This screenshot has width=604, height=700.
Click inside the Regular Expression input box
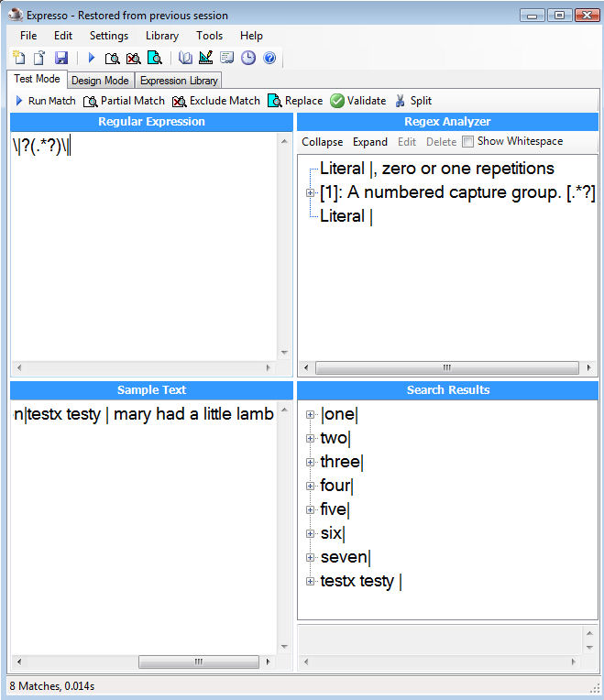click(144, 246)
